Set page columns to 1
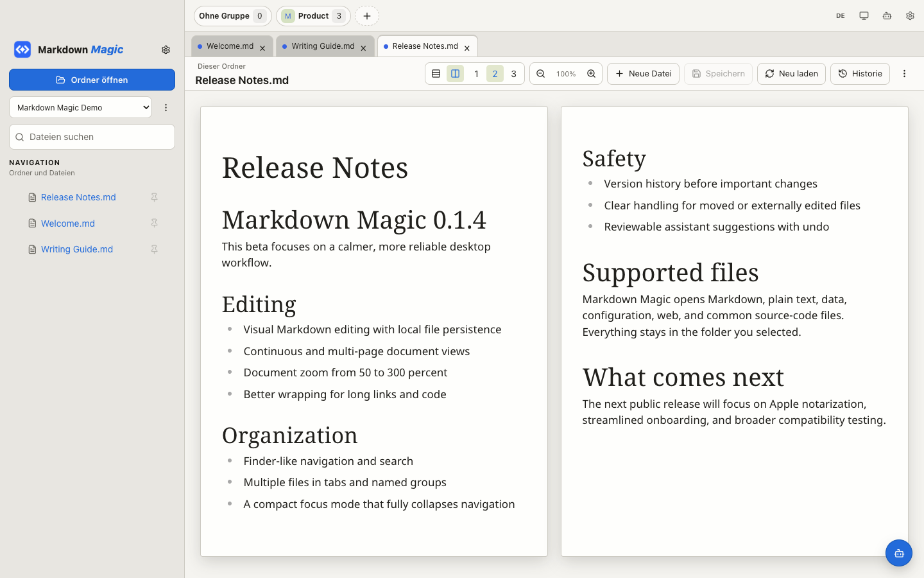The width and height of the screenshot is (924, 578). coord(476,74)
